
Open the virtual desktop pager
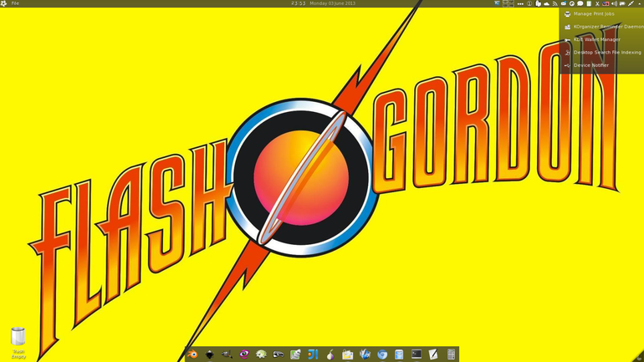click(509, 3)
